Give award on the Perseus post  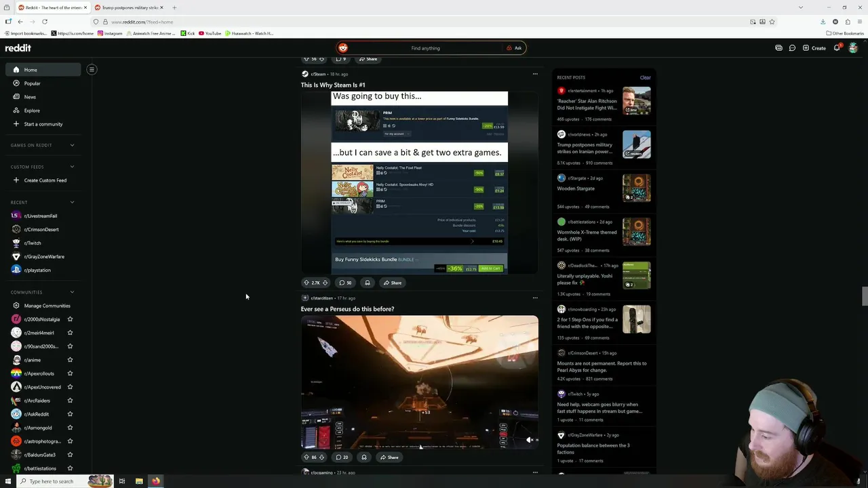coord(364,457)
